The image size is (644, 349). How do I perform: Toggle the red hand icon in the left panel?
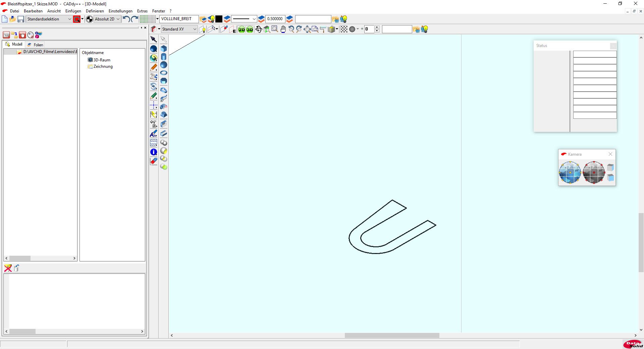point(22,35)
